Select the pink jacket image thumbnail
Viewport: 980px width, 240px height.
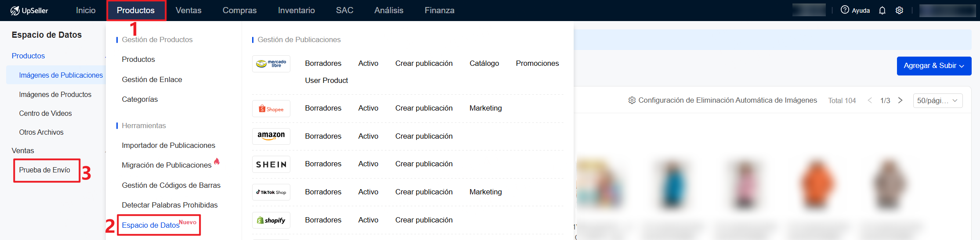[x=745, y=185]
